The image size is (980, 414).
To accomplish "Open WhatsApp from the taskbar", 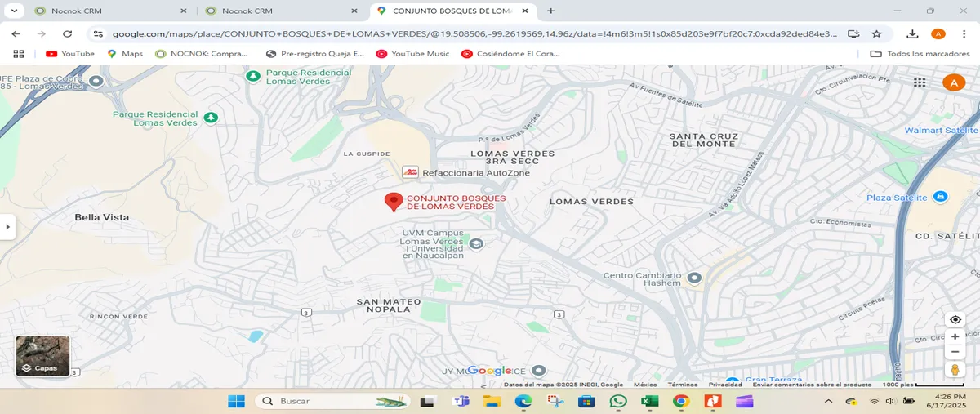I will (x=617, y=401).
